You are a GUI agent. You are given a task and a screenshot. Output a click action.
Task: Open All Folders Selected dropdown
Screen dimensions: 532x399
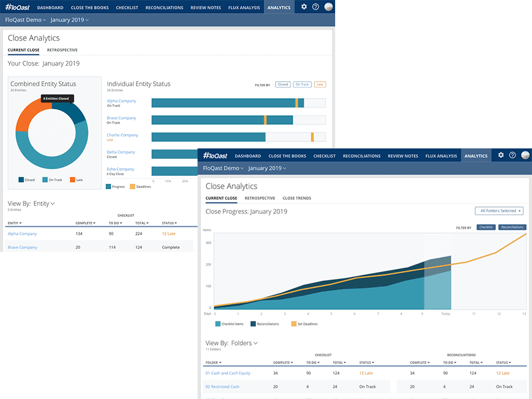499,210
